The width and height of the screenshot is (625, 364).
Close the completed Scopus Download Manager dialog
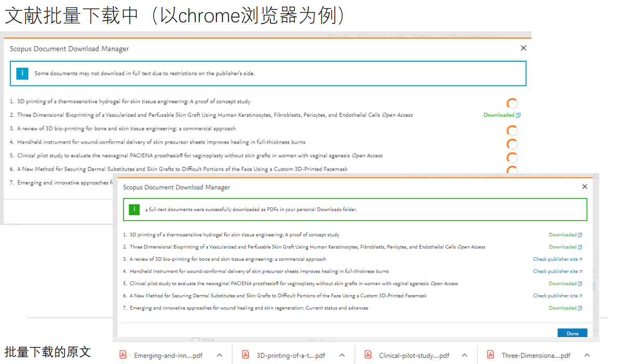pyautogui.click(x=585, y=187)
